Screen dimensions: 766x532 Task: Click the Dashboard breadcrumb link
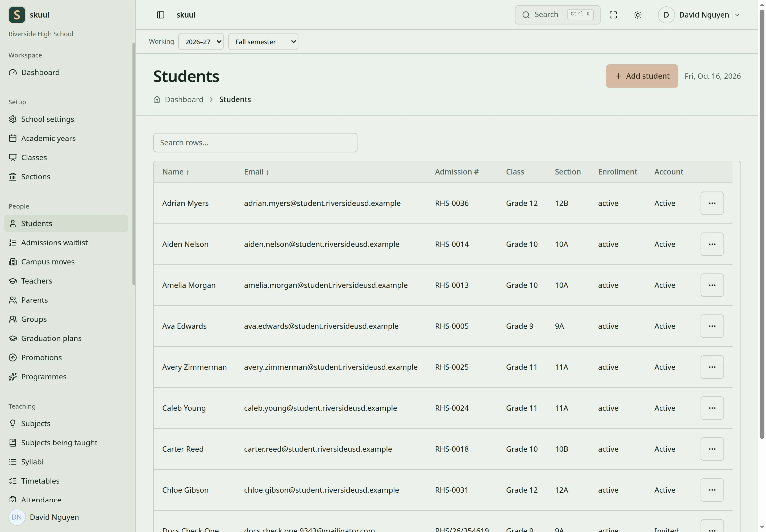click(184, 99)
